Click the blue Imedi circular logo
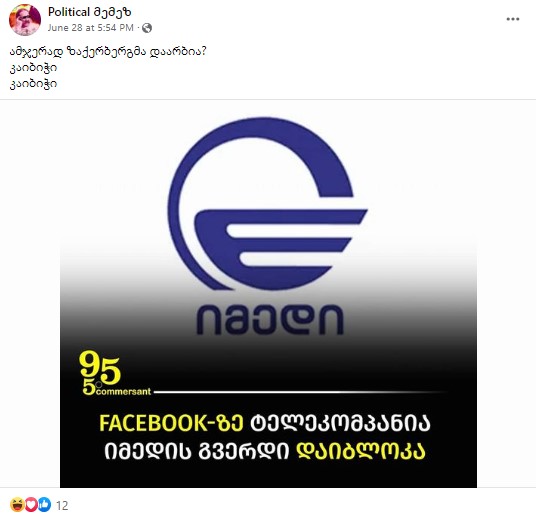This screenshot has height=519, width=536. [267, 204]
